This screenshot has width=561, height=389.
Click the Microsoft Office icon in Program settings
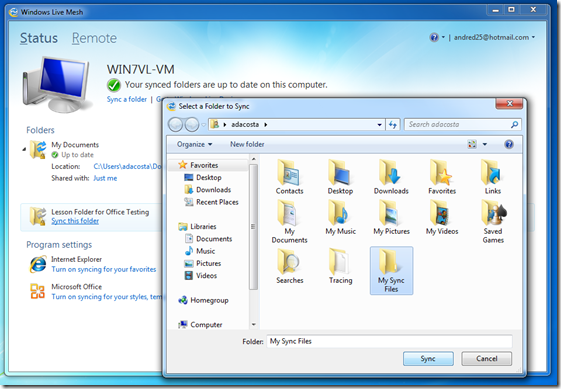pos(38,291)
